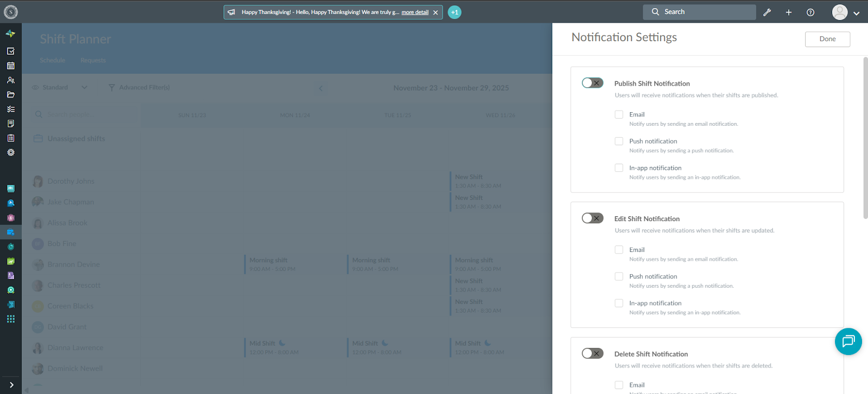Open the apps grid icon in sidebar
The image size is (868, 394).
(x=10, y=319)
